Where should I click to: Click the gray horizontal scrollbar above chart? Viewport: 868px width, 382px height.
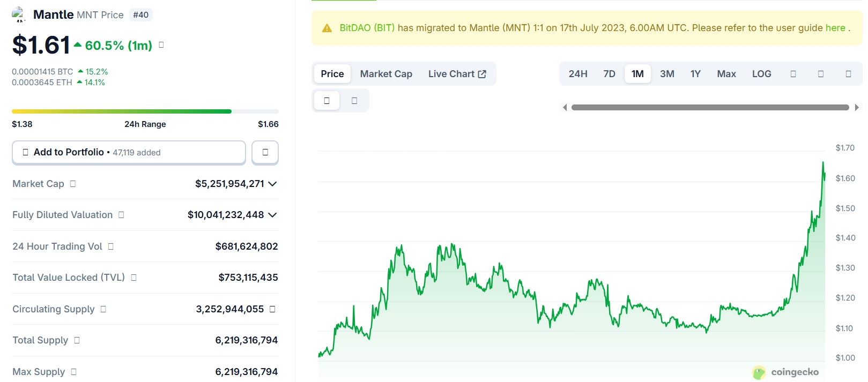click(710, 108)
